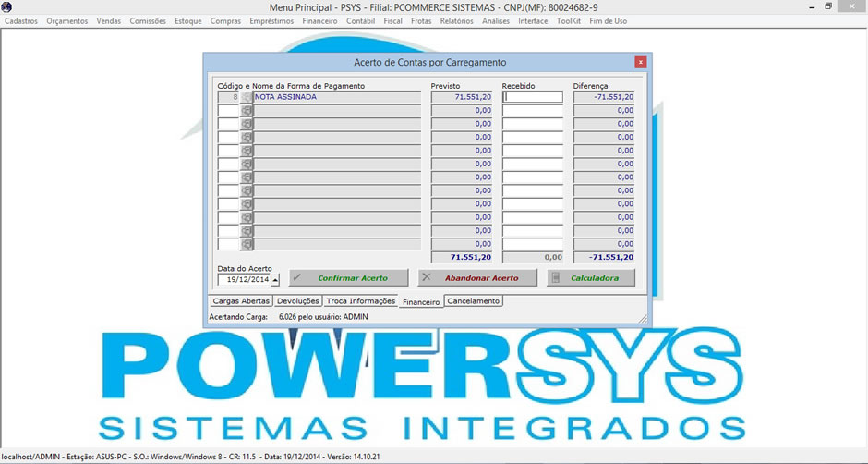868x464 pixels.
Task: Click the payment code field containing 8
Action: coord(228,97)
